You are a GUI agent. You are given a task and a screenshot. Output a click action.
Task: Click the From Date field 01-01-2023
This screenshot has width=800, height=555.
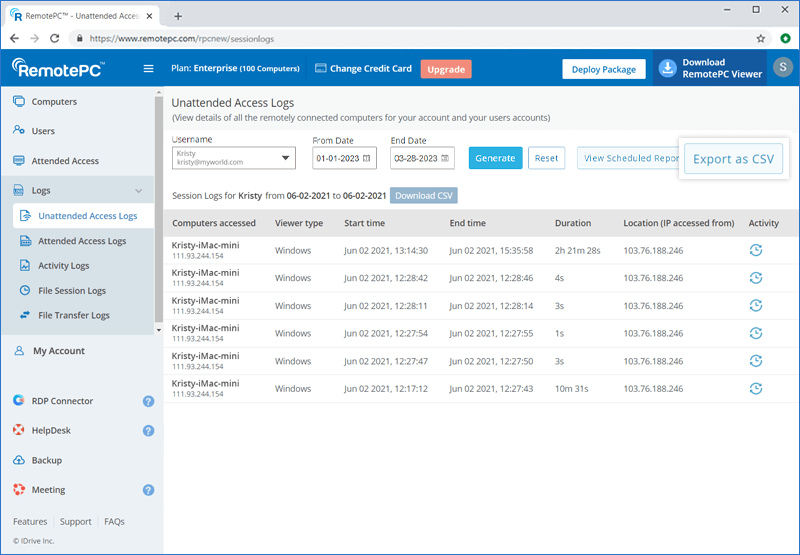coord(344,158)
